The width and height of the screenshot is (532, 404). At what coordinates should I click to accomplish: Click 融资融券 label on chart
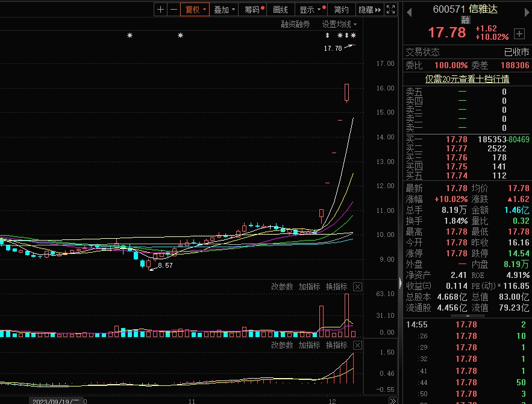pos(295,24)
